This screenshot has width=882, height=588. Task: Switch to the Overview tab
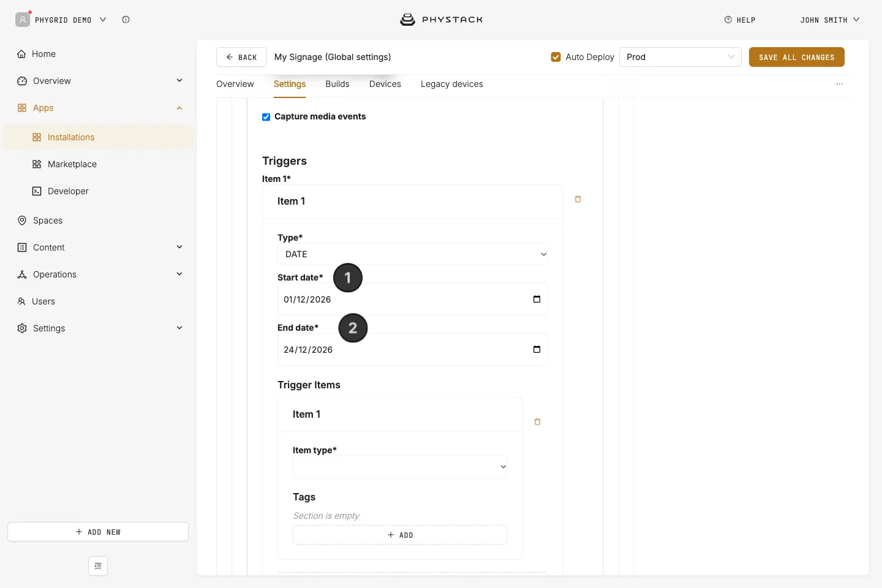[235, 84]
